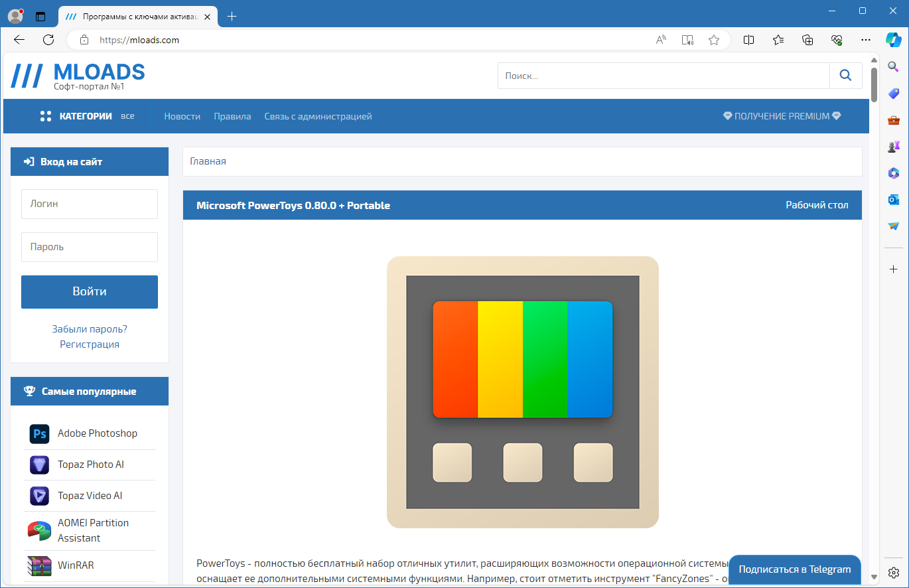
Task: Click the AOMEI Partition Assistant icon
Action: point(40,530)
